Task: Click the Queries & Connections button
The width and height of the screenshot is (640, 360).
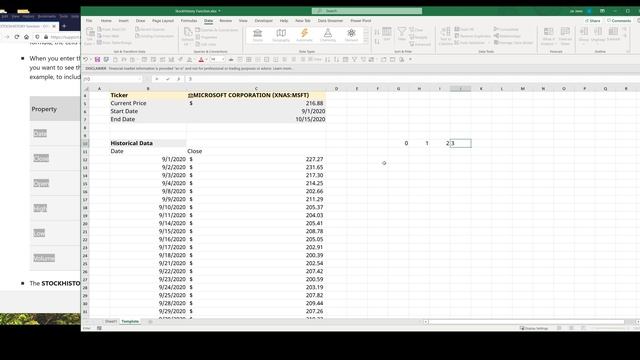Action: 217,30
